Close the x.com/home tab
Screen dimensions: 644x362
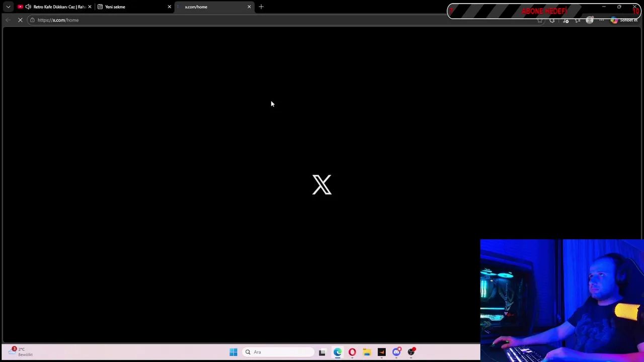point(249,7)
